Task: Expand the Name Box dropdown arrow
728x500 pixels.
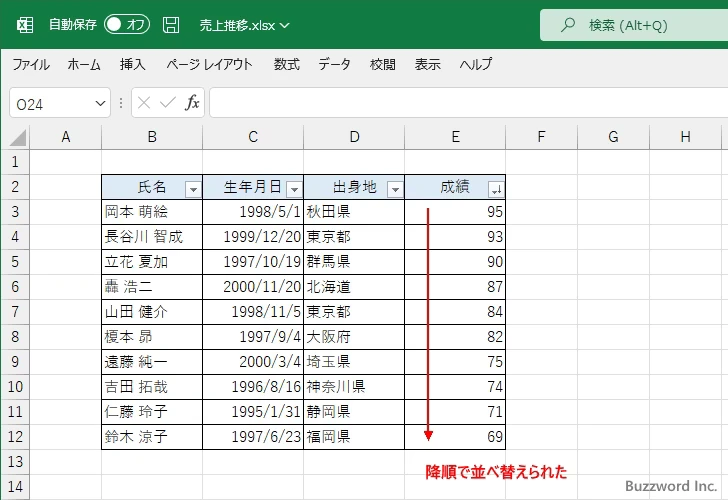Action: pyautogui.click(x=100, y=102)
